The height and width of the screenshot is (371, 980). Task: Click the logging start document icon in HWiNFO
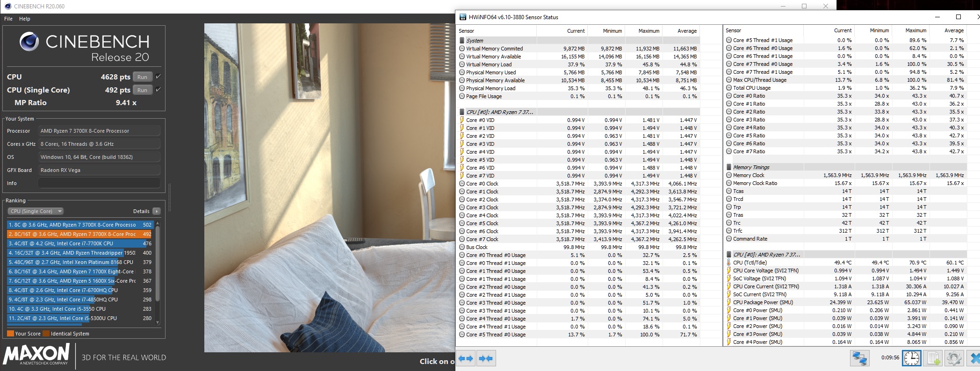pyautogui.click(x=933, y=358)
